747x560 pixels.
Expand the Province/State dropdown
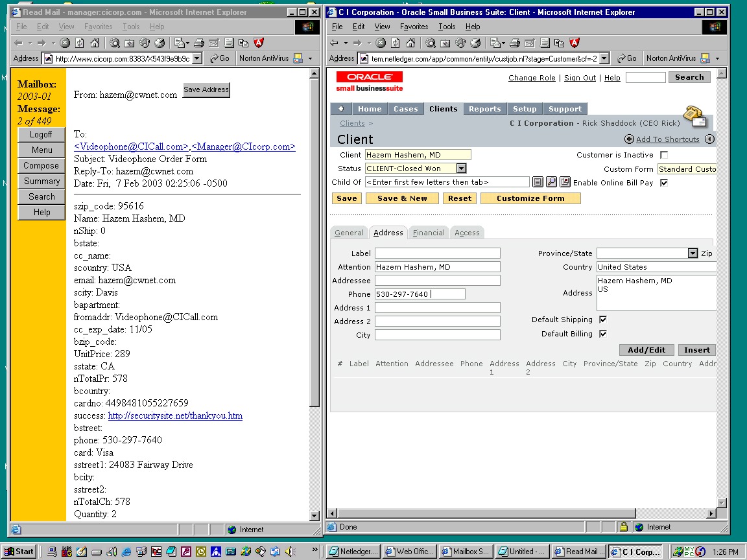[693, 253]
